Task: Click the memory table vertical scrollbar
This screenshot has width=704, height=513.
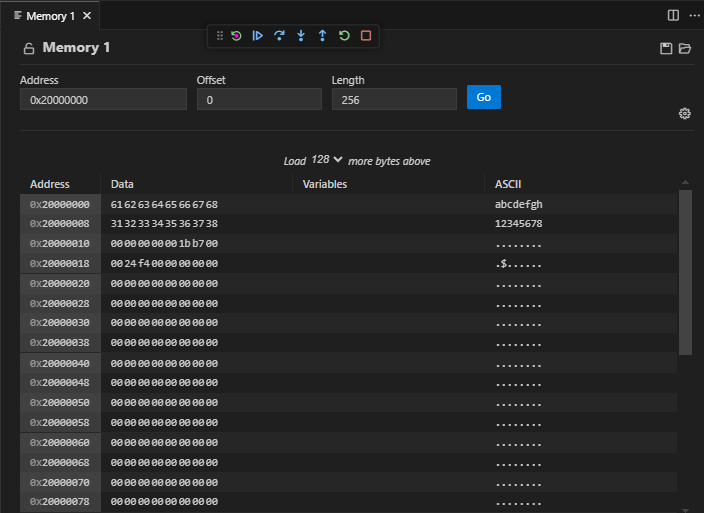Action: point(685,270)
